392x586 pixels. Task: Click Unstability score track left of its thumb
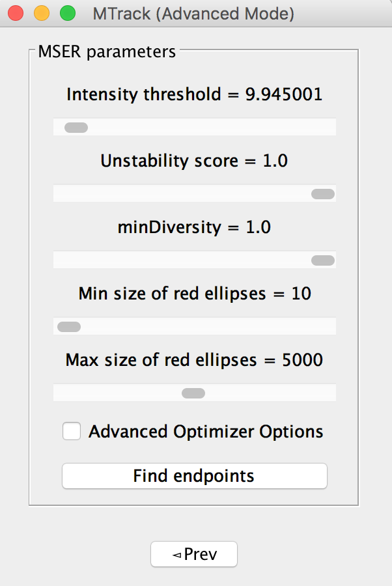click(x=182, y=194)
